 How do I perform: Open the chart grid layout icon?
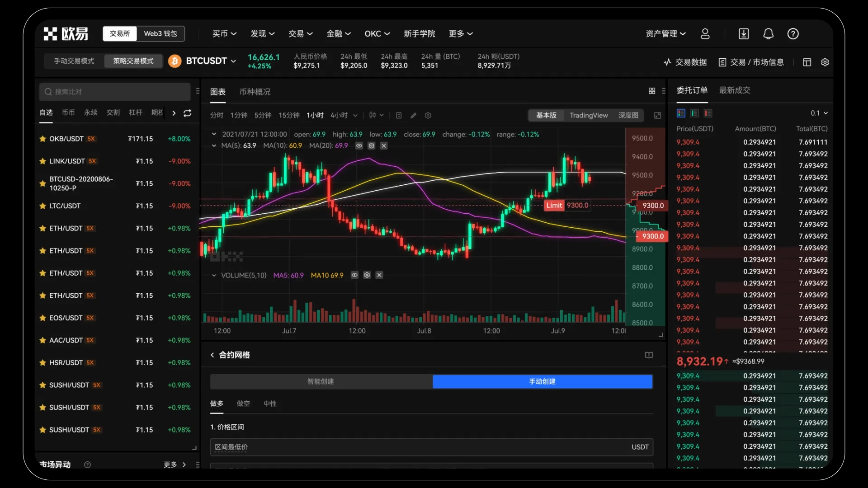[x=652, y=91]
